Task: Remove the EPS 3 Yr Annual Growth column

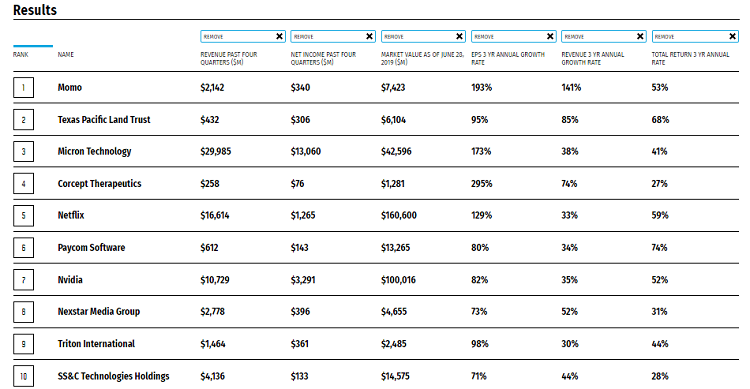Action: (550, 36)
